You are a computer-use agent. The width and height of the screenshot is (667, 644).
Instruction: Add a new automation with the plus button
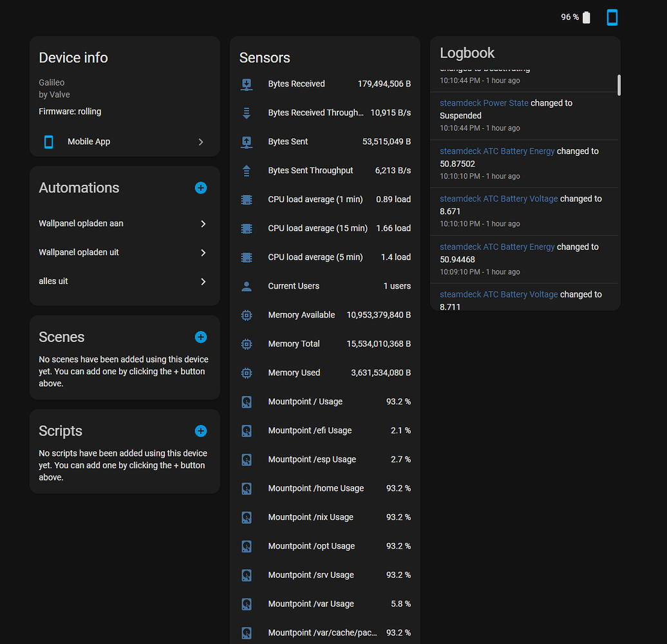pos(200,188)
